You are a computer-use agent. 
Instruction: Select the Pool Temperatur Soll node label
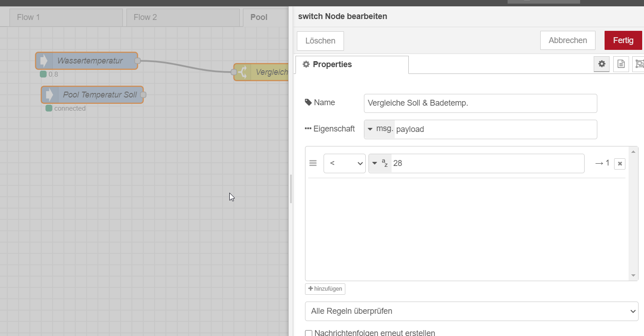(100, 95)
